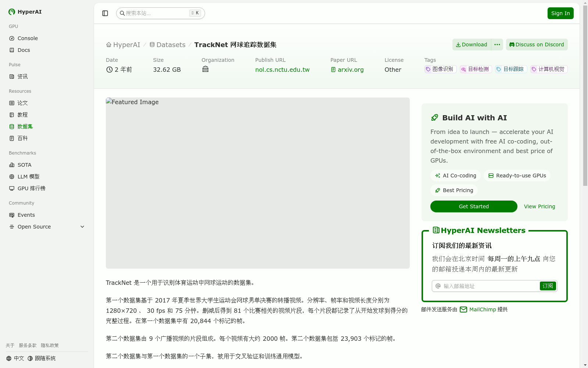Open the MailChimp link
The height and width of the screenshot is (368, 588).
478,309
